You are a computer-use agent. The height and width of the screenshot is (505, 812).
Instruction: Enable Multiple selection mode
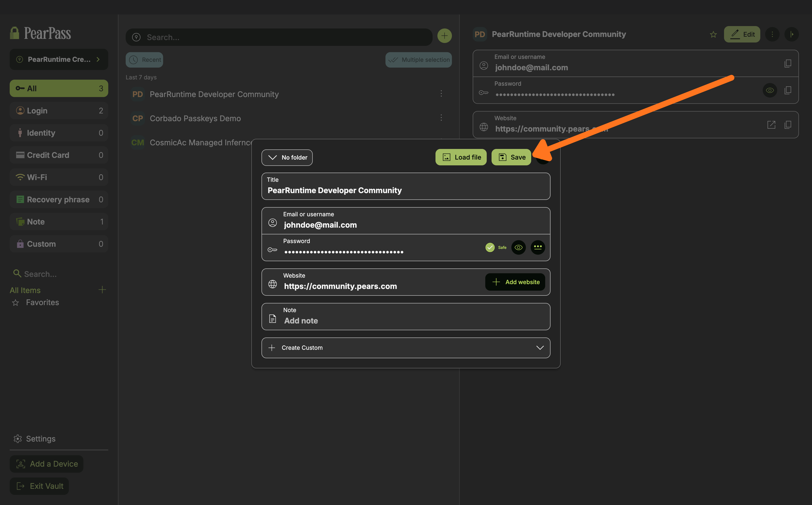(419, 60)
